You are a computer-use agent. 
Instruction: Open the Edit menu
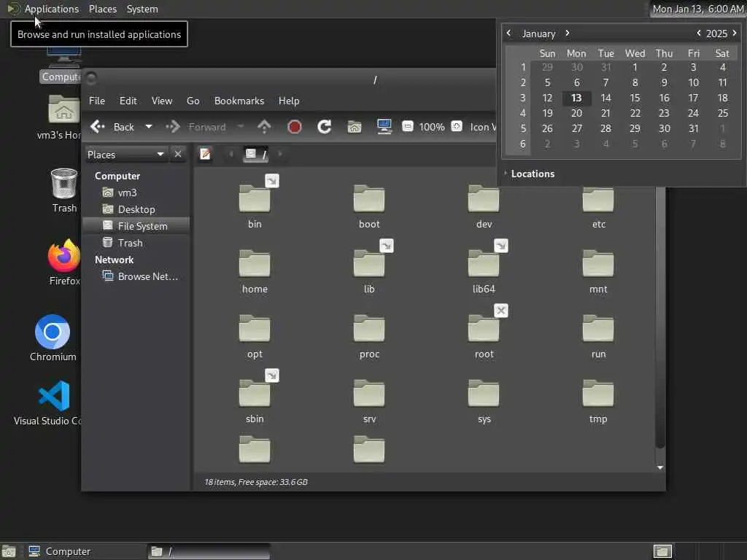(128, 101)
